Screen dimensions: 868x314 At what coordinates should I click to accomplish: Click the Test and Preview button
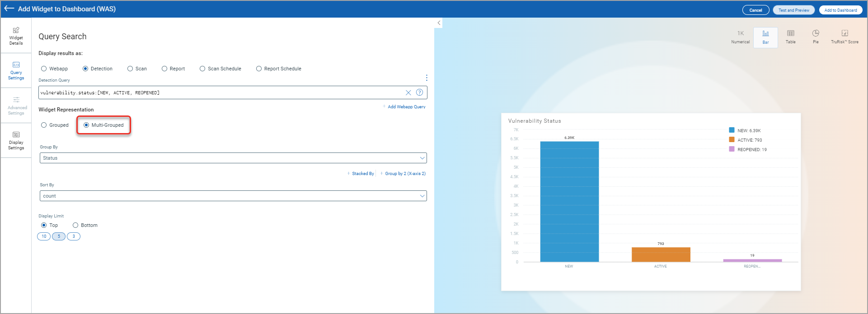pyautogui.click(x=793, y=10)
